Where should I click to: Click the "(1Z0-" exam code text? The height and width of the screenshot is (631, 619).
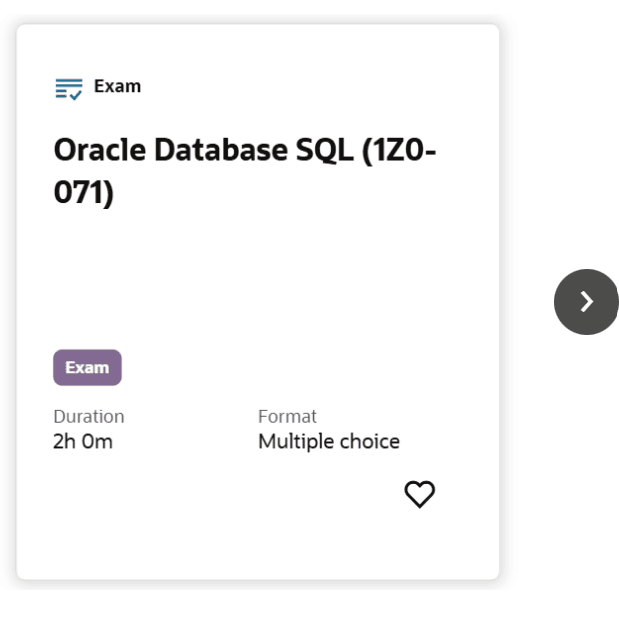[398, 150]
